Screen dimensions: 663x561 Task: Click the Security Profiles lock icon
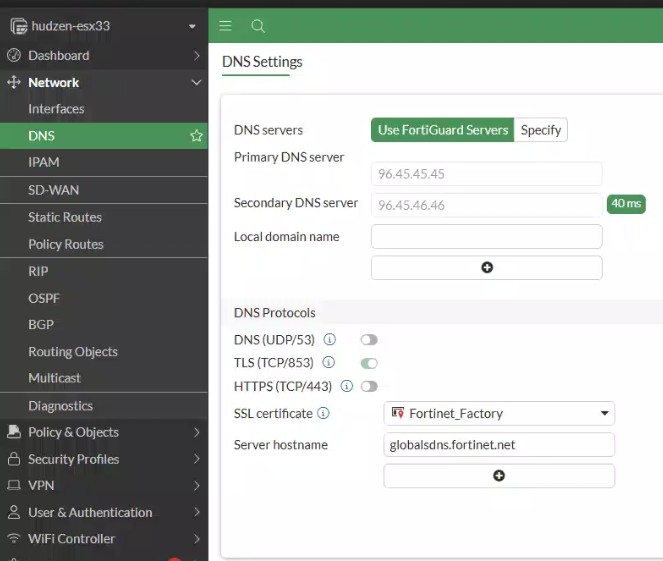14,459
